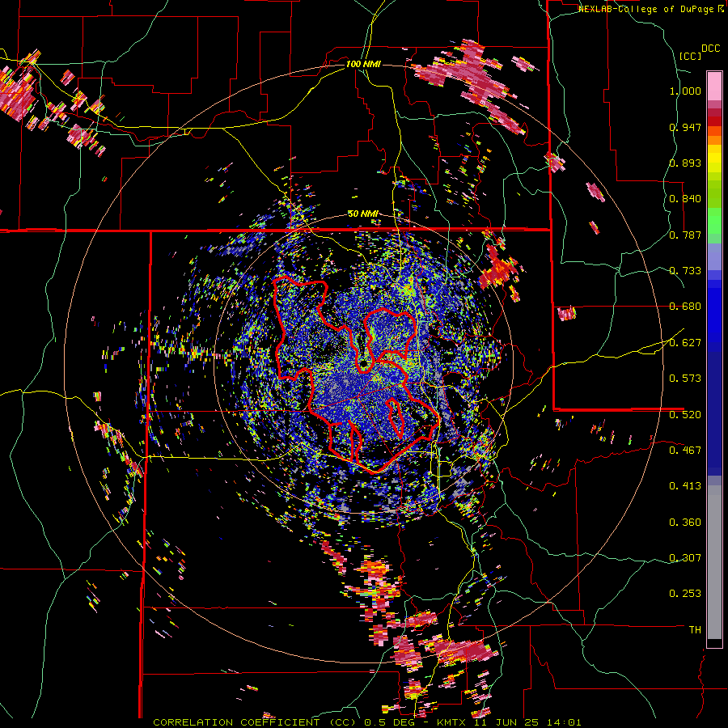Image resolution: width=728 pixels, height=728 pixels.
Task: Click the 100 NMI range ring label
Action: [x=363, y=64]
